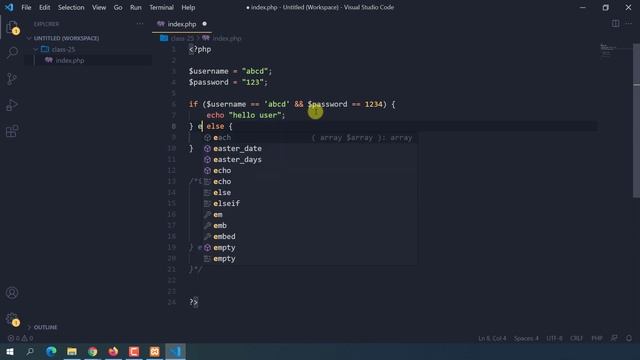Click the <?php opening tag line
This screenshot has width=640, height=360.
click(x=200, y=49)
